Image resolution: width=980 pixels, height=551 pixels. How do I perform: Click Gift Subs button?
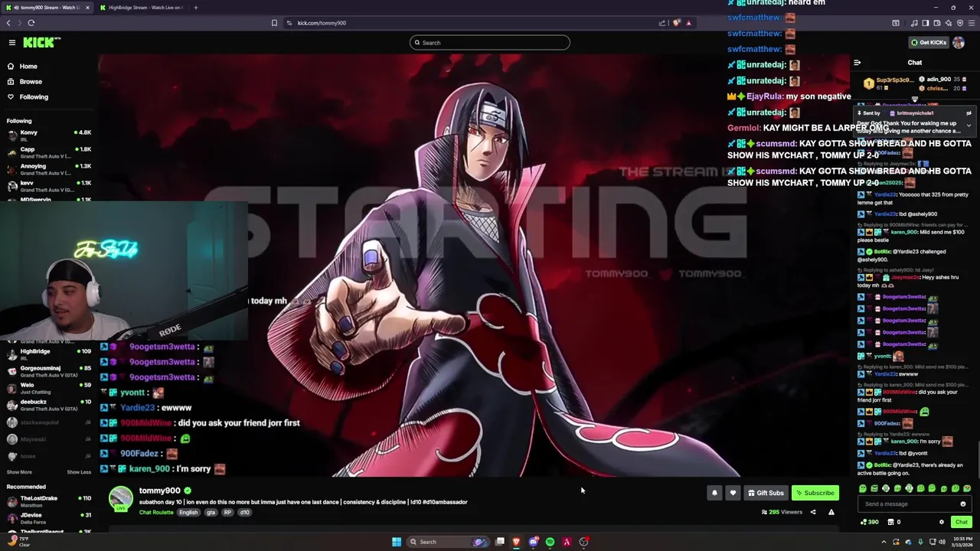(x=766, y=493)
